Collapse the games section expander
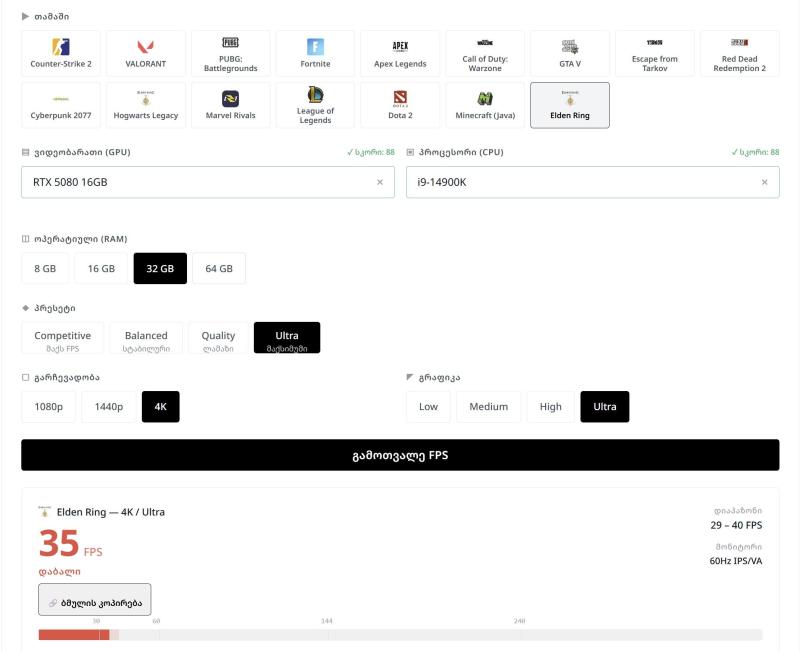Screen dimensions: 800x652 click(x=45, y=14)
